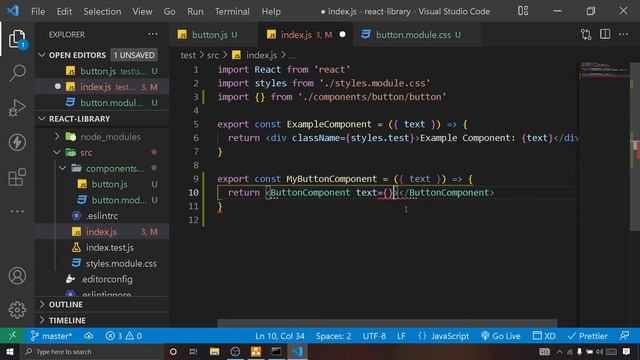
Task: Open the feedback icon in status bar
Action: point(624,336)
